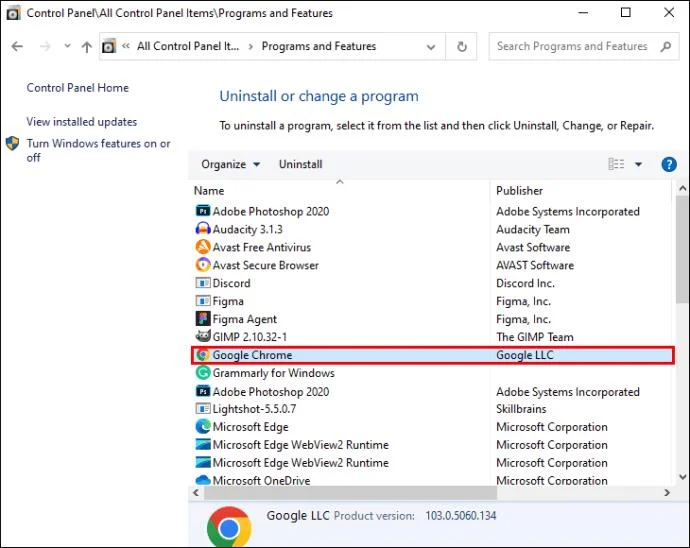The height and width of the screenshot is (548, 690).
Task: Click the Figma Agent icon
Action: point(203,319)
